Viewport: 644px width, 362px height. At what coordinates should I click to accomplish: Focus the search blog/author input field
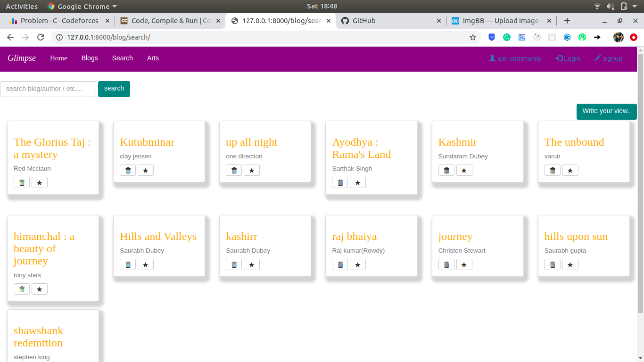(x=48, y=89)
